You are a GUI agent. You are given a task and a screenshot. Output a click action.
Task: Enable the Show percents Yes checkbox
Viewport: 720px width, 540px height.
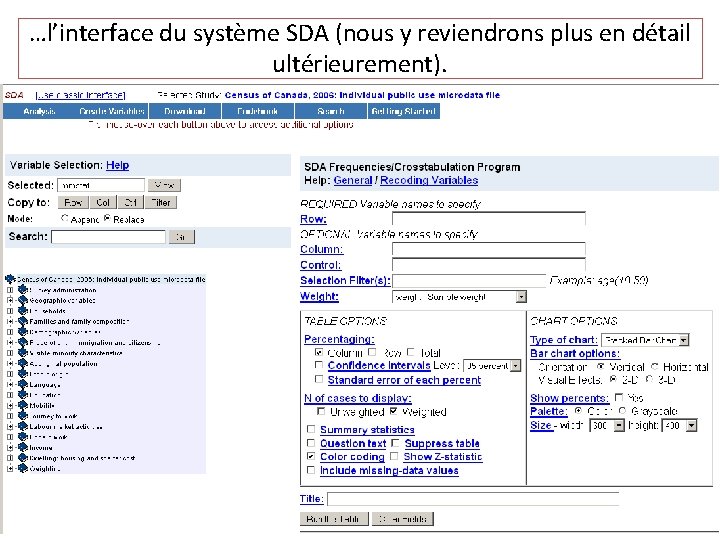coord(619,397)
